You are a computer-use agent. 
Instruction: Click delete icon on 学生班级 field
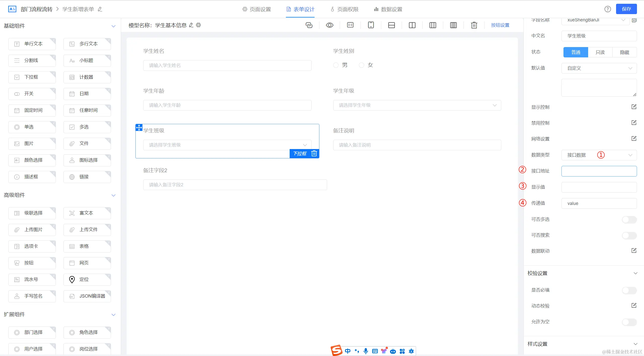pyautogui.click(x=314, y=153)
